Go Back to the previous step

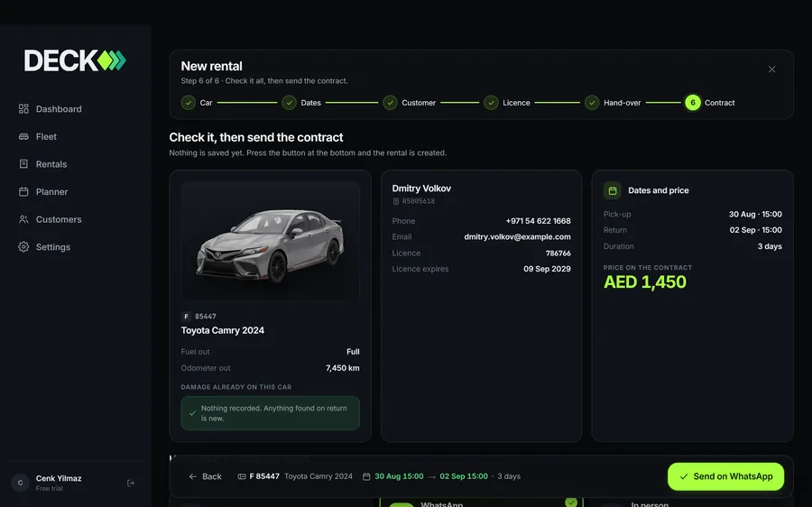[x=205, y=476]
